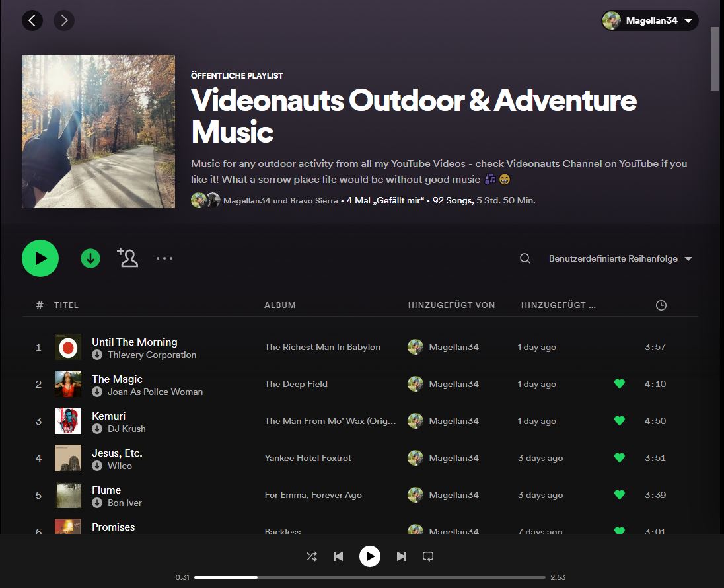
Task: Click the 3 days ago date for Flume
Action: (540, 495)
